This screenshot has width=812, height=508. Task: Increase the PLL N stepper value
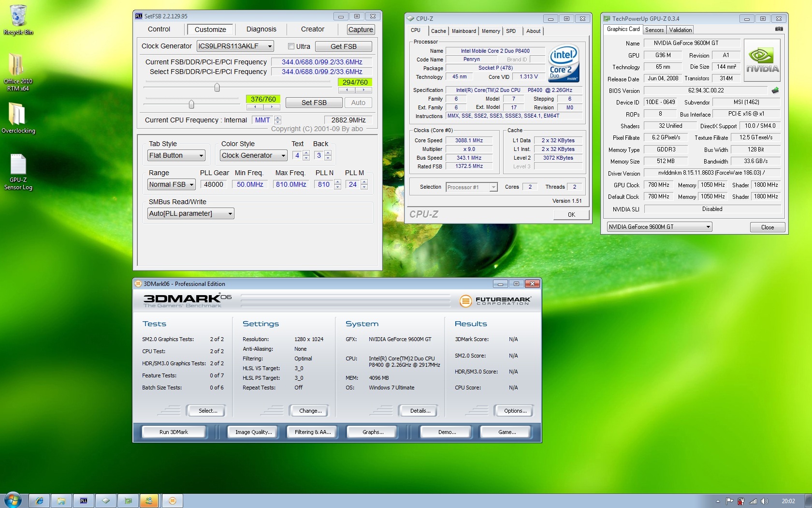click(337, 182)
